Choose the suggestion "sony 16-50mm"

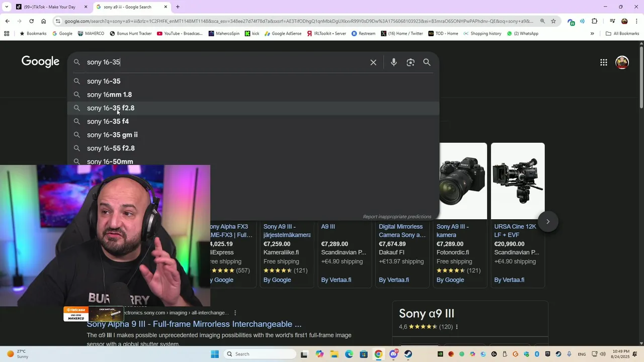[254, 161]
